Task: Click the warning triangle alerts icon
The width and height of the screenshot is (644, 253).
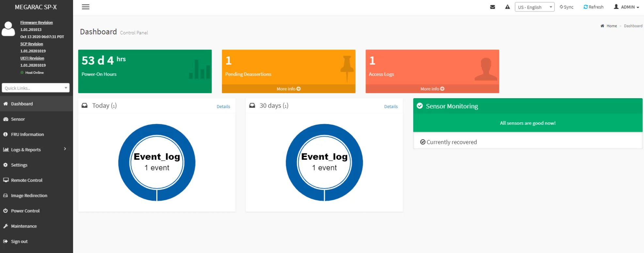Action: pos(507,7)
